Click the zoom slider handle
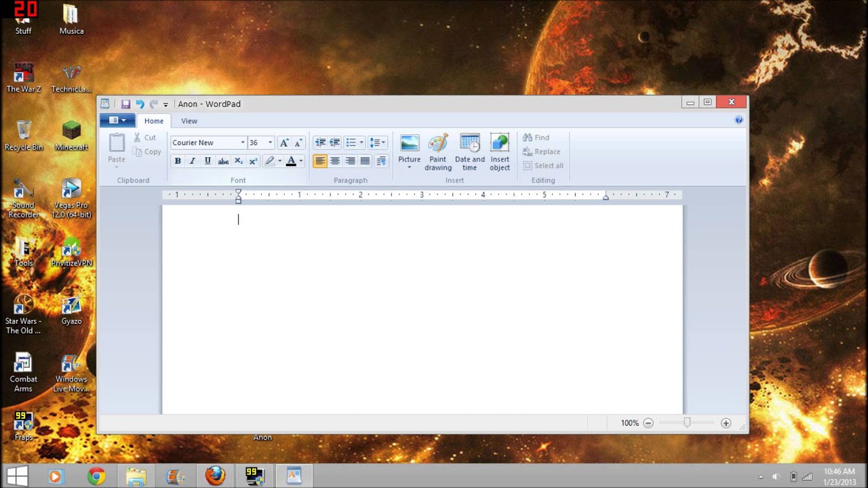The width and height of the screenshot is (868, 488). pos(687,423)
